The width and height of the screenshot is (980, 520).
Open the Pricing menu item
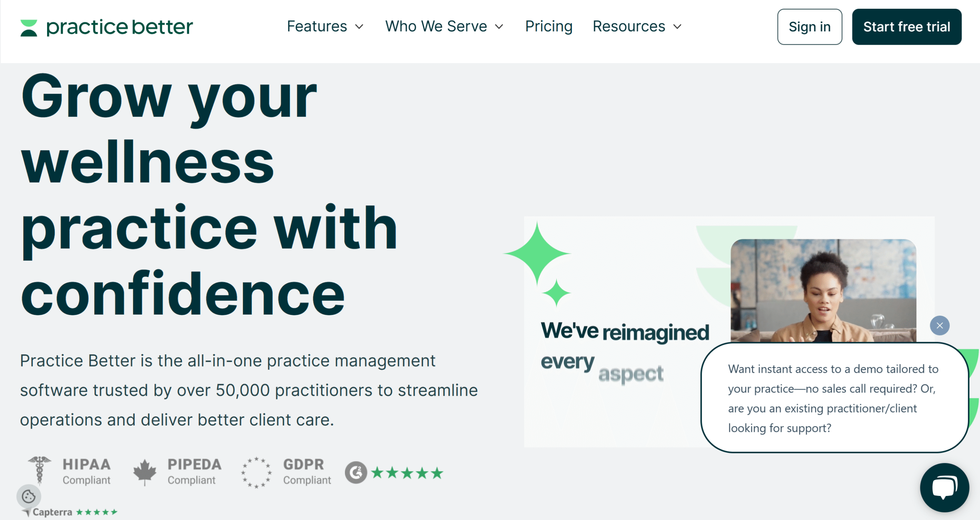tap(549, 26)
